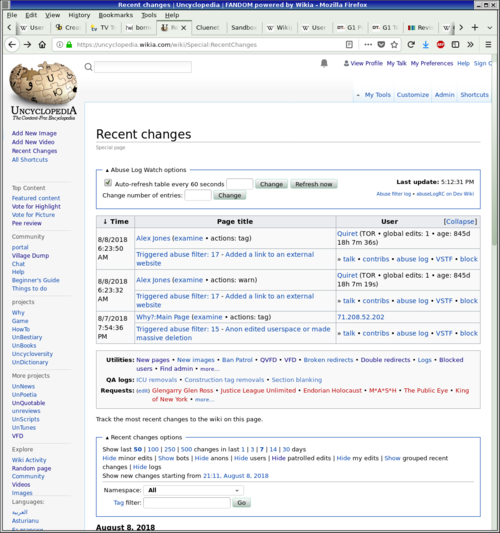
Task: Open the Edit menu
Action: (31, 15)
